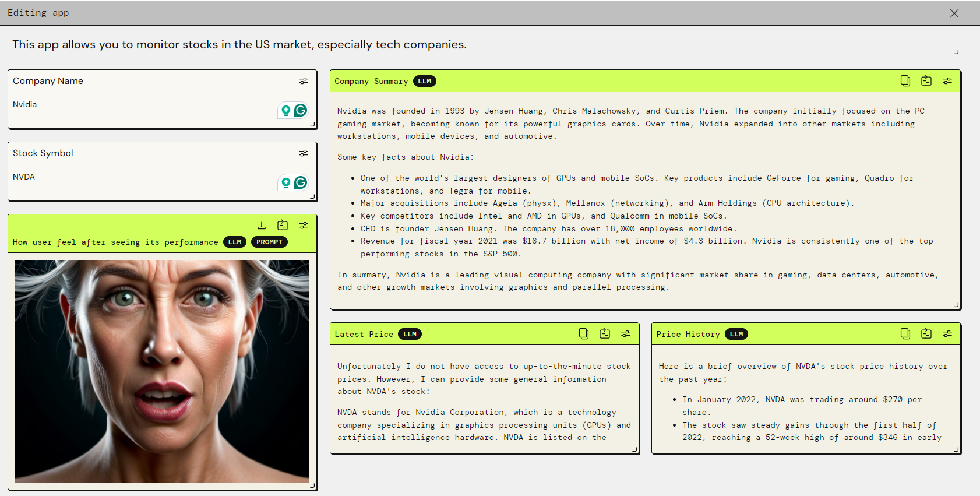Click the 'Company Name' card title
Screen dimensions: 980x496
pos(48,81)
